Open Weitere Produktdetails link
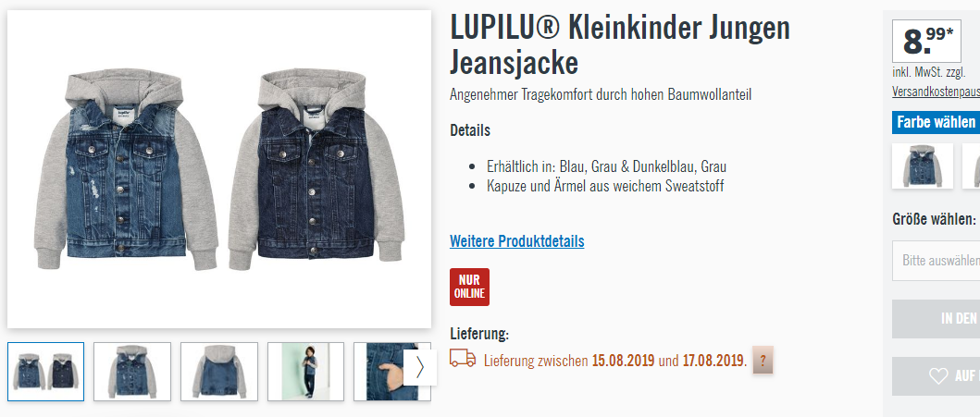This screenshot has height=417, width=980. click(517, 241)
